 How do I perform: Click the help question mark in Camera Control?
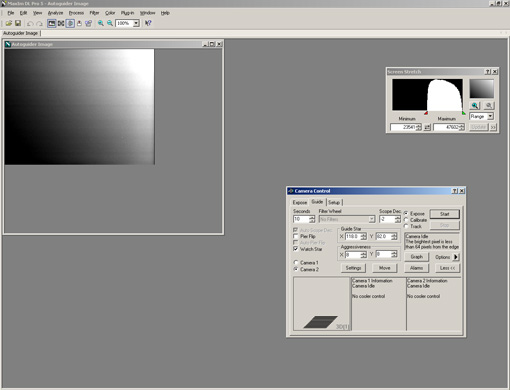pos(455,191)
